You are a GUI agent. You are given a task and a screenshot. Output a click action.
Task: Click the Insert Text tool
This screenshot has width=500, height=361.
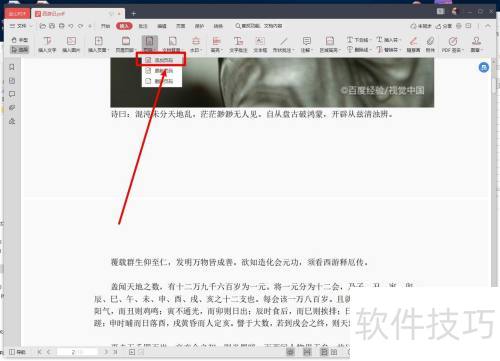pos(47,44)
